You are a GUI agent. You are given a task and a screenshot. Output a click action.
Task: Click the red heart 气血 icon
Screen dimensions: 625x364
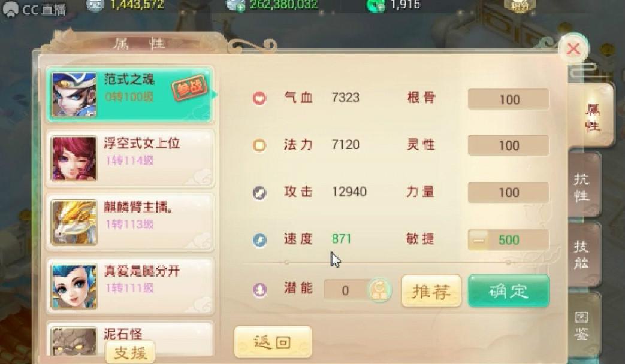tap(259, 98)
